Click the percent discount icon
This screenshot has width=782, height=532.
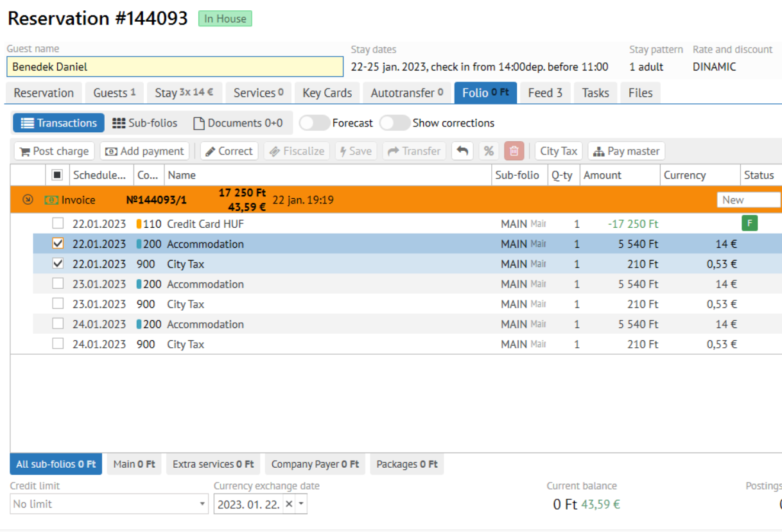[489, 151]
